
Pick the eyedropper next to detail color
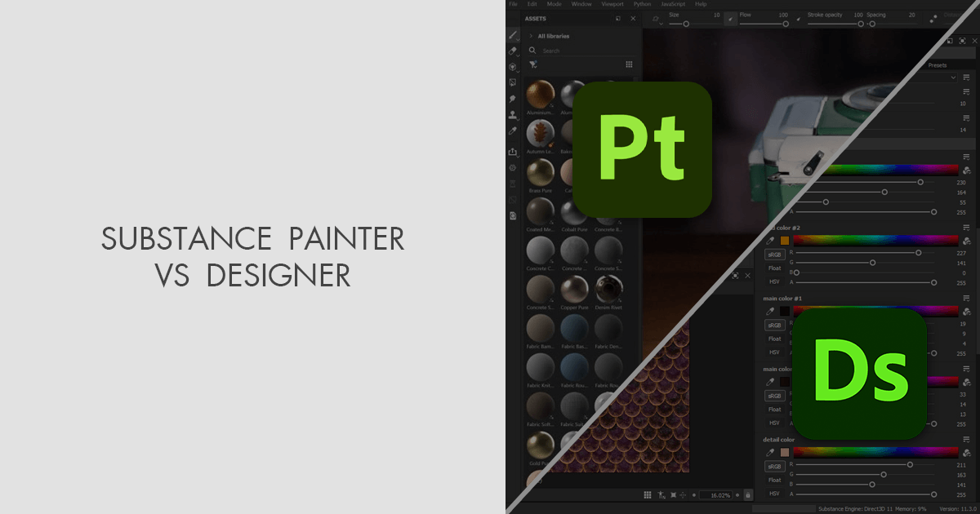pos(771,450)
